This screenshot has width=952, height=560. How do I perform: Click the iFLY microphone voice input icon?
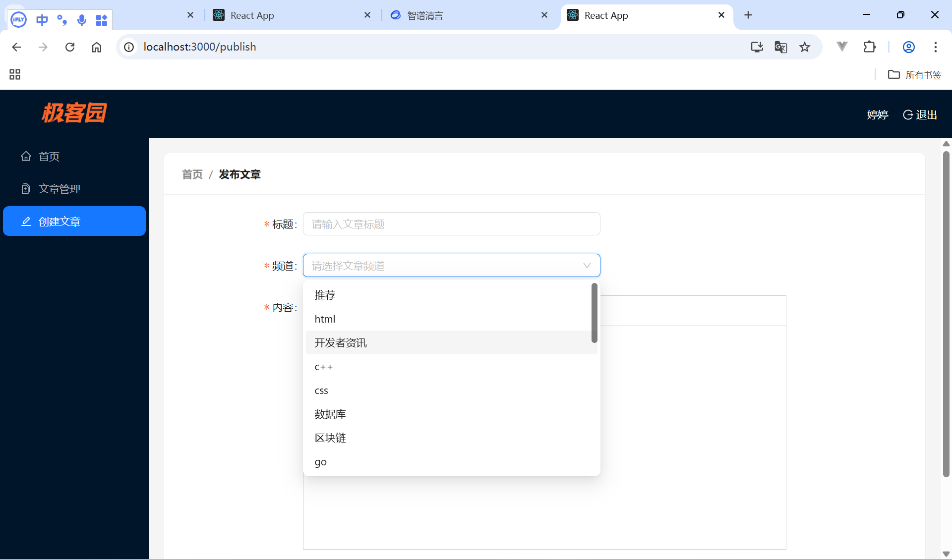click(x=82, y=20)
